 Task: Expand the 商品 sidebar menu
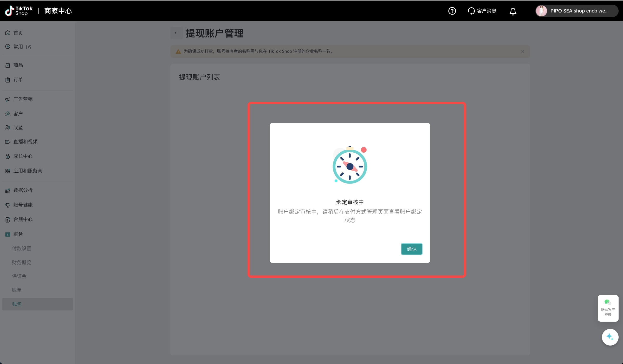[18, 65]
